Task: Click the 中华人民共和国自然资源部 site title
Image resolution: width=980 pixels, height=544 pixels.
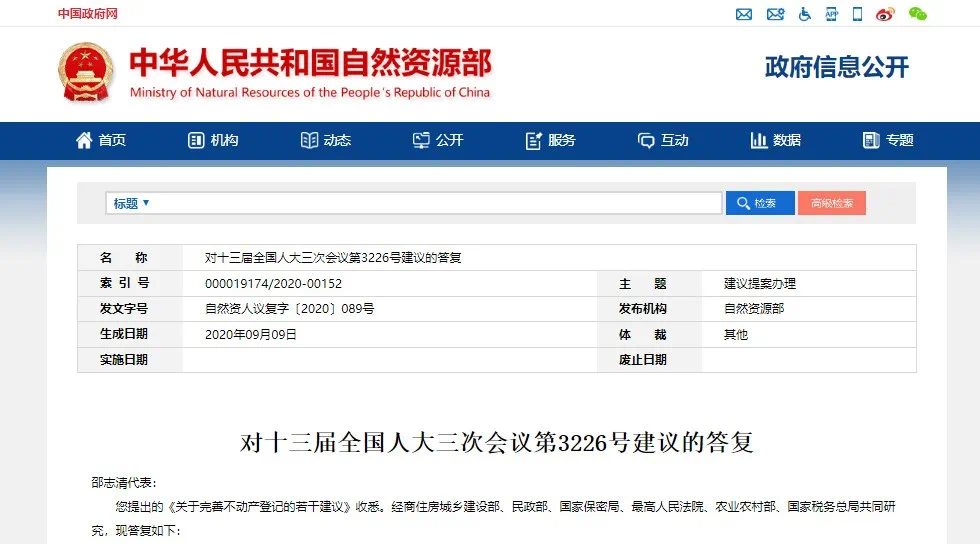Action: click(311, 63)
